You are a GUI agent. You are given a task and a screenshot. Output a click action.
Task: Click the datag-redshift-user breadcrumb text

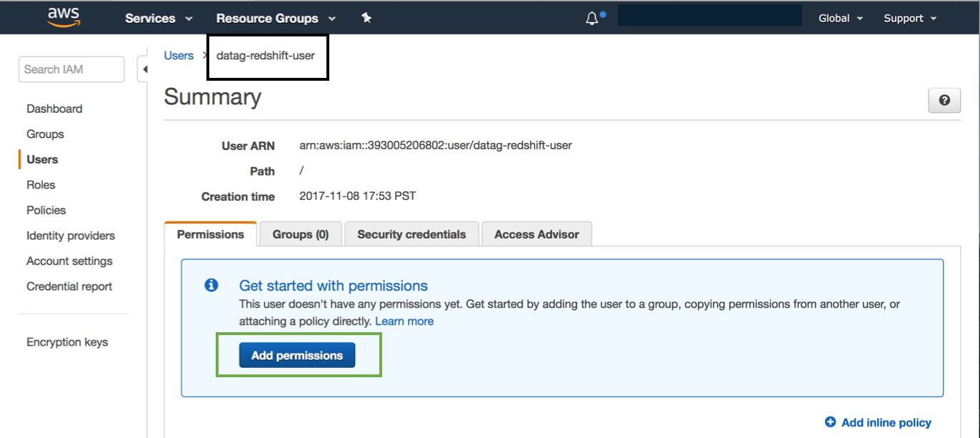click(266, 56)
